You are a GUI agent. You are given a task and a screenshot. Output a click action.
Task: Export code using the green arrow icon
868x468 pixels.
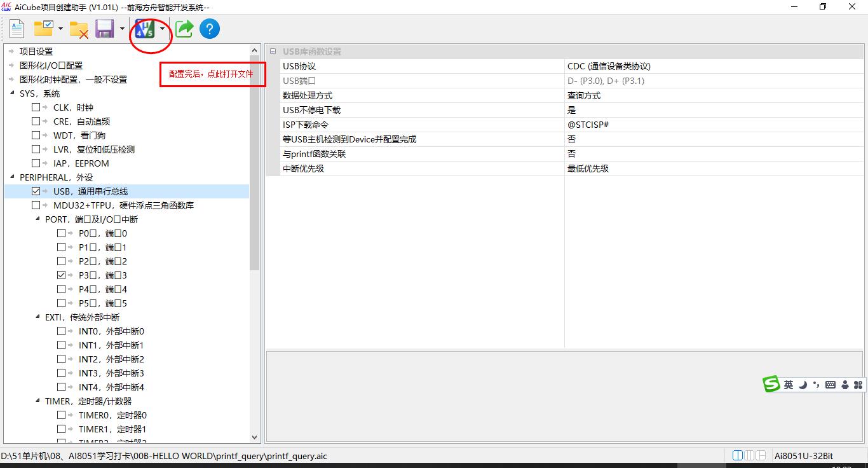click(184, 28)
